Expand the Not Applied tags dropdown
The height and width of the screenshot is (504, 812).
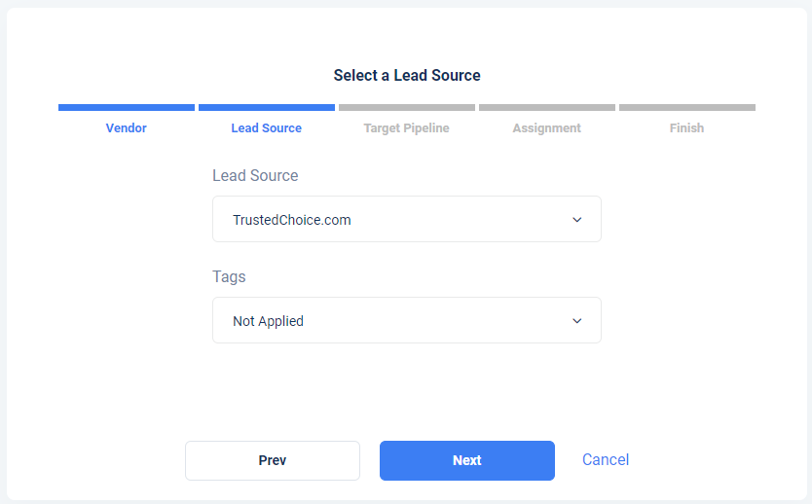[x=407, y=320]
